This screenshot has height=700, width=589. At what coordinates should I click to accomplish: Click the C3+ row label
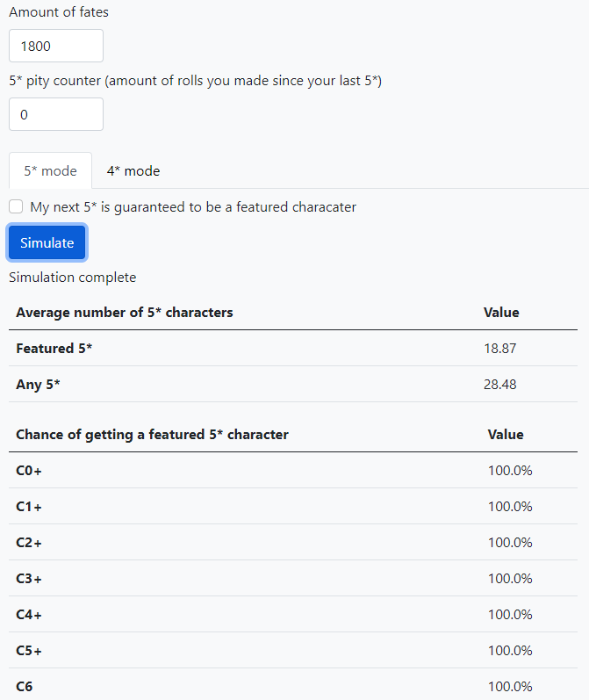tap(29, 579)
